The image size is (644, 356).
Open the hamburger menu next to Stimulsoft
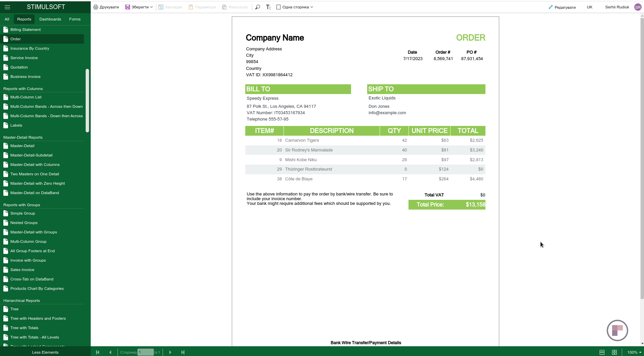(7, 7)
